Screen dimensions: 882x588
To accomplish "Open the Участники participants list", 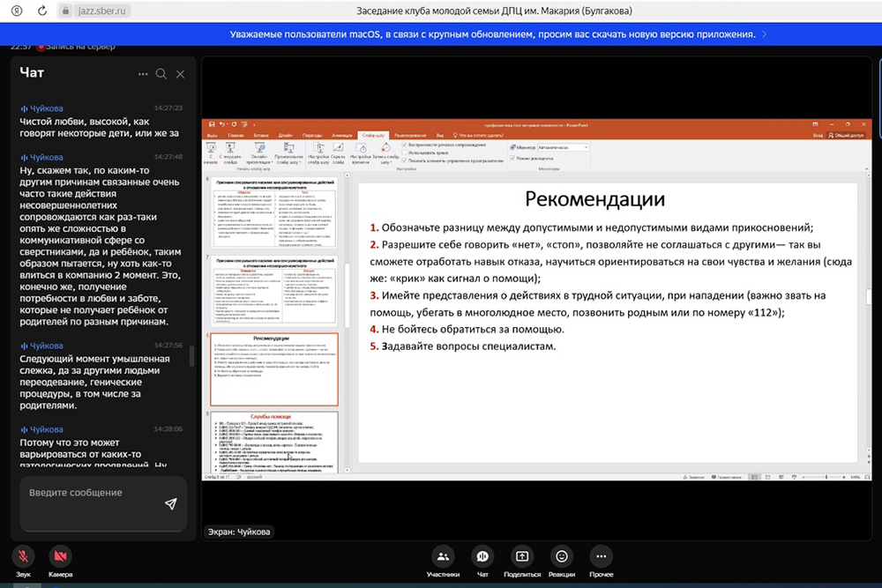I will pyautogui.click(x=443, y=556).
